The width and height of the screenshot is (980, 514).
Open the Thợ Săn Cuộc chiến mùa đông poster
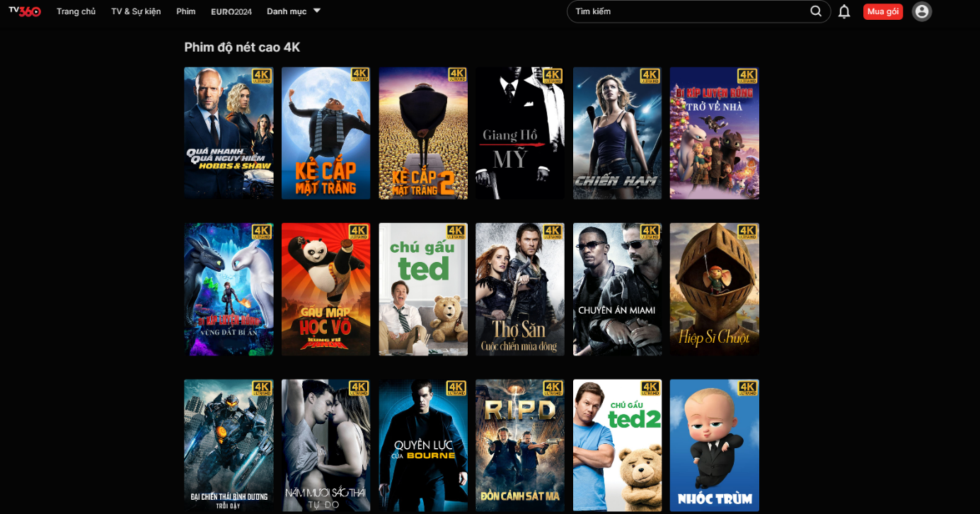pos(520,289)
